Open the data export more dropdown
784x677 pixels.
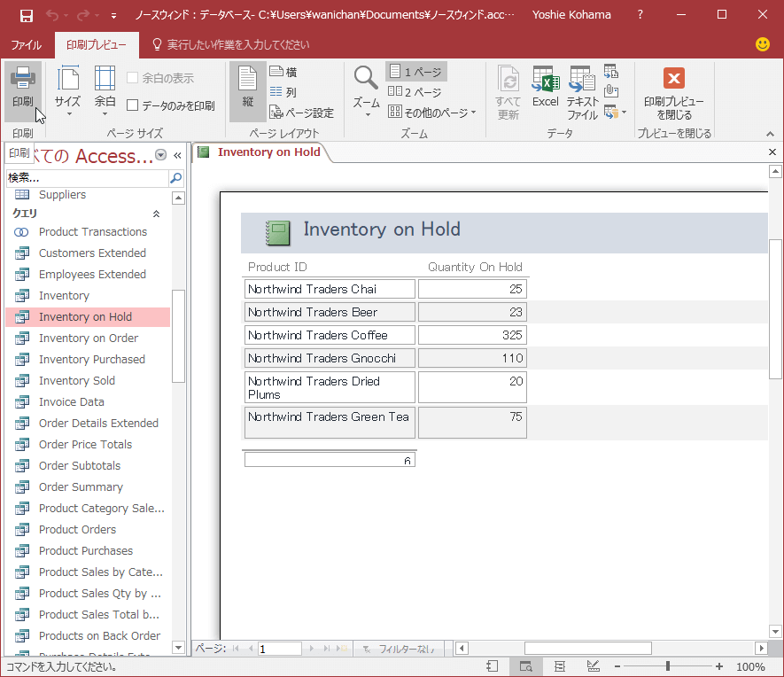pyautogui.click(x=615, y=112)
